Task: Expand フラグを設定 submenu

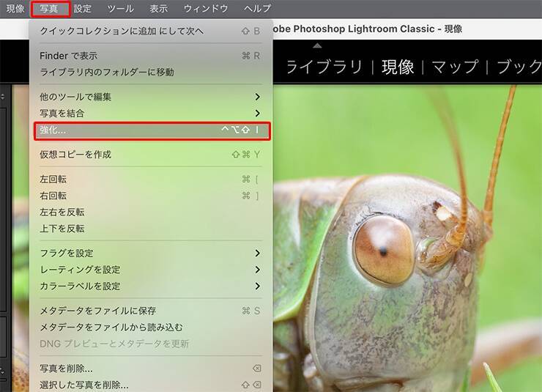Action: point(151,253)
